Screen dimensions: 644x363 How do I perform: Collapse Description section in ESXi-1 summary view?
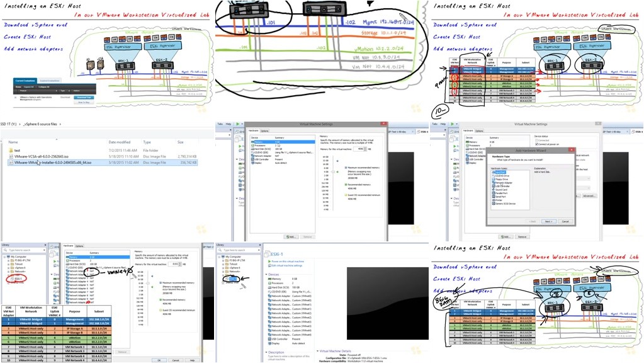click(x=266, y=352)
